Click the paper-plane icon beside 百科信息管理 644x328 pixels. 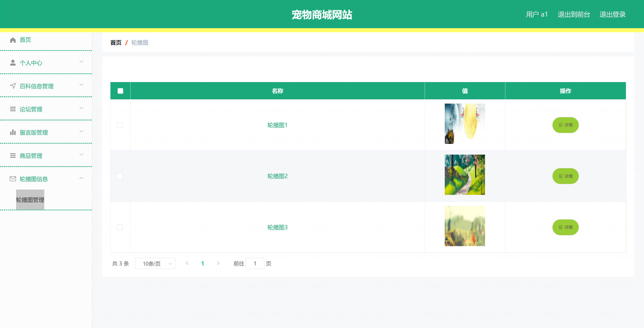pyautogui.click(x=13, y=86)
